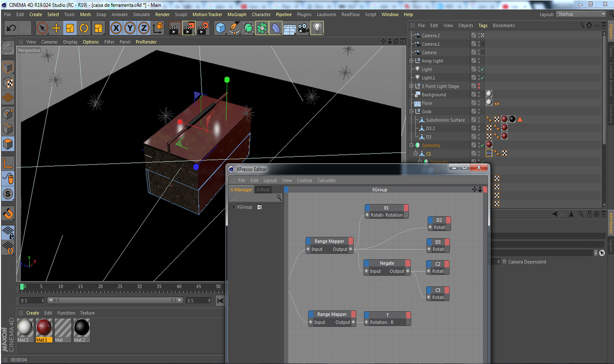Screen dimensions: 614x364
Task: Open the Simulate menu
Action: click(x=141, y=15)
